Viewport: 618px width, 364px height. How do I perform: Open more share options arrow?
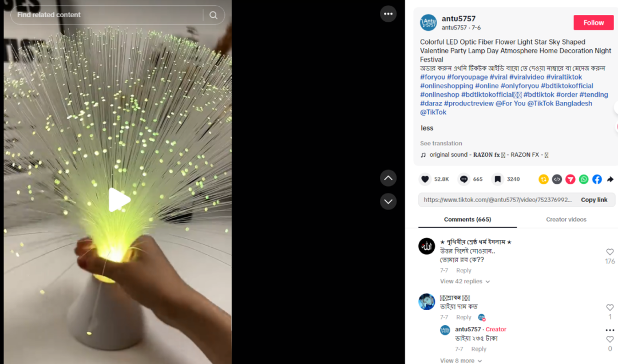coord(610,179)
